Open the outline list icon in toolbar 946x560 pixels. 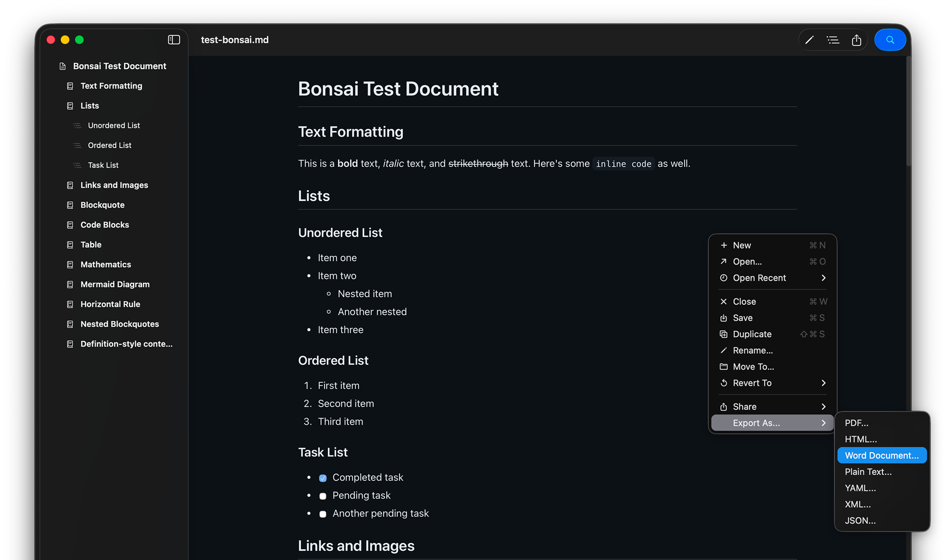833,40
